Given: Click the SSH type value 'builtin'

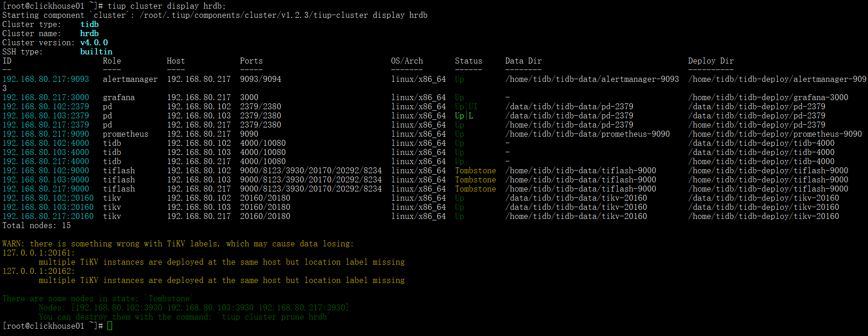Looking at the screenshot, I should [x=96, y=52].
